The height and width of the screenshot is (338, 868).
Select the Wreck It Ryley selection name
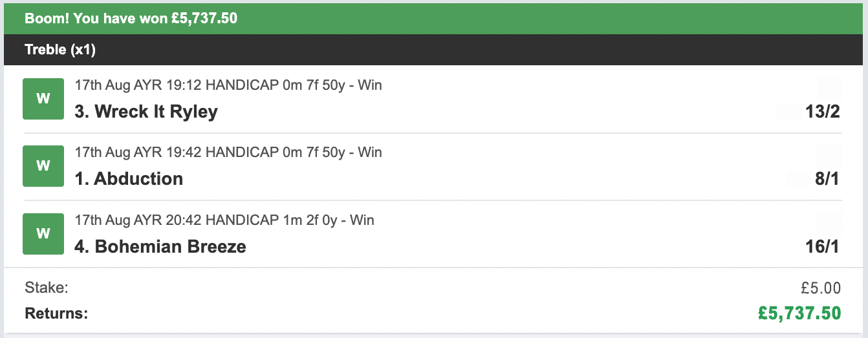[x=146, y=112]
